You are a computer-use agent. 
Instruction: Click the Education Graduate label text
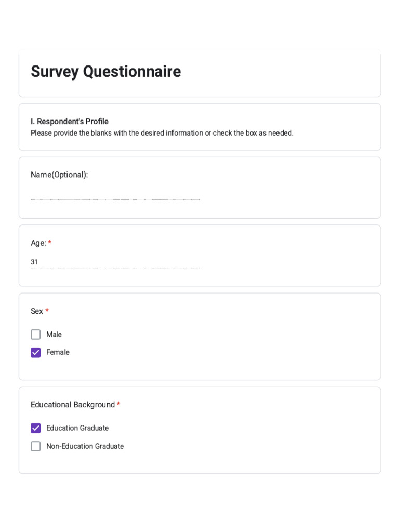pos(77,428)
